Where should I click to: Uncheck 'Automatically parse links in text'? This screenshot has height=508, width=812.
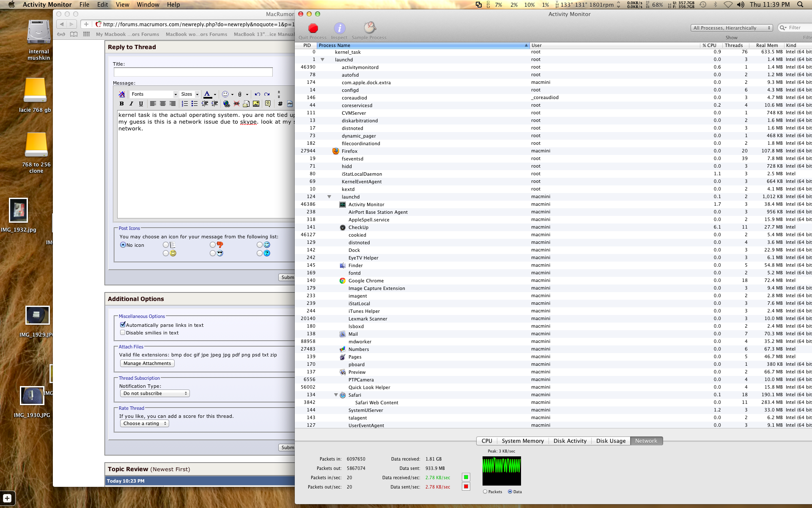click(123, 325)
